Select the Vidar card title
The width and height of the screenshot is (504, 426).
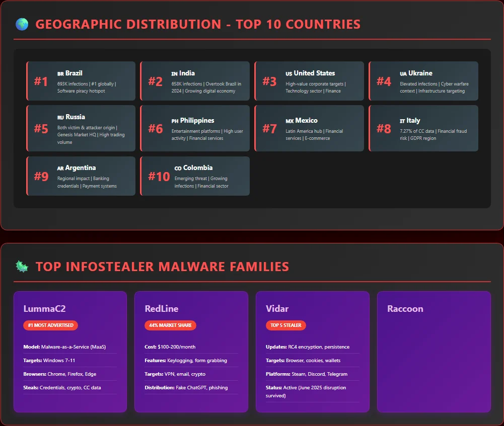click(x=277, y=308)
